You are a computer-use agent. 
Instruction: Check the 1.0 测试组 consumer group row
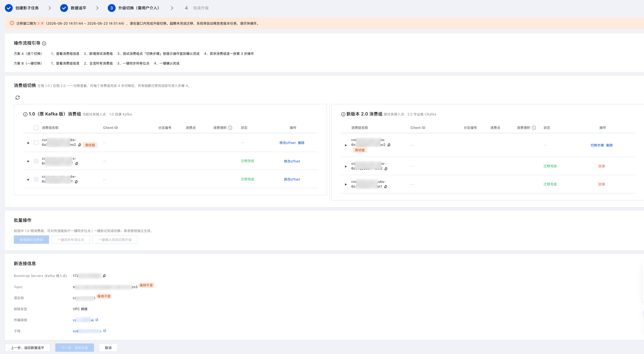36,143
